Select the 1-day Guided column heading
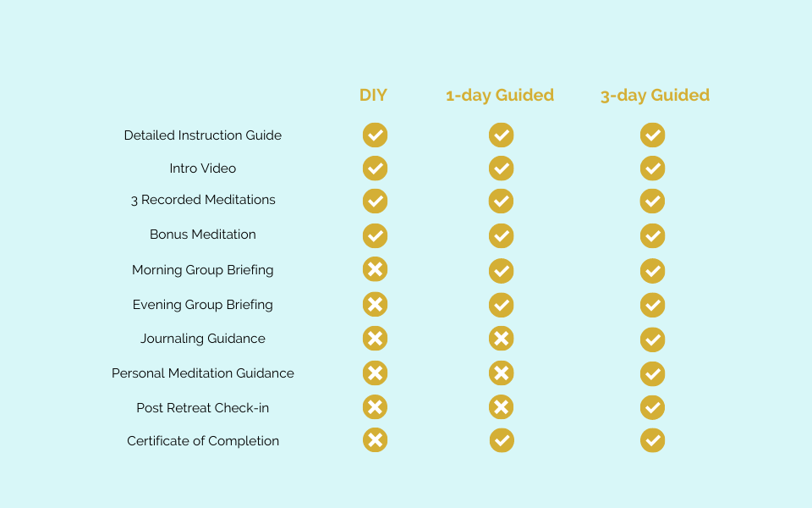812x508 pixels. click(x=500, y=96)
